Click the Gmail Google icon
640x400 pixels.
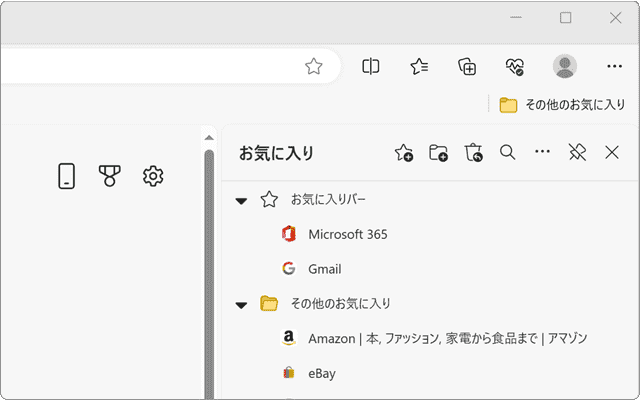(x=289, y=269)
